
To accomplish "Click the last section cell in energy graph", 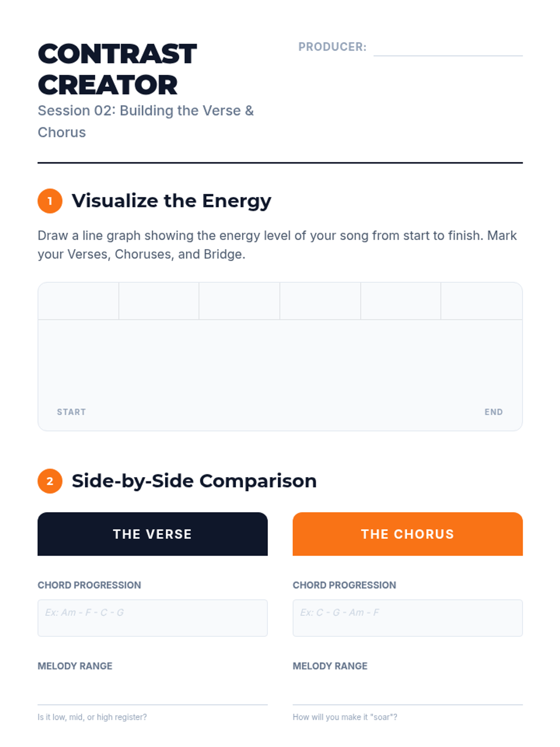I will tap(482, 301).
